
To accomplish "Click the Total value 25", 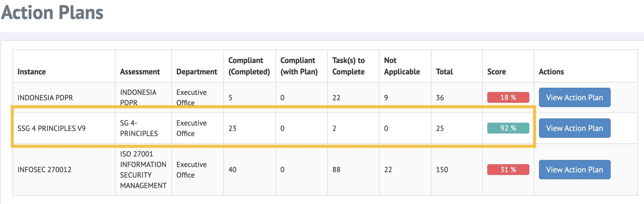I will [440, 128].
